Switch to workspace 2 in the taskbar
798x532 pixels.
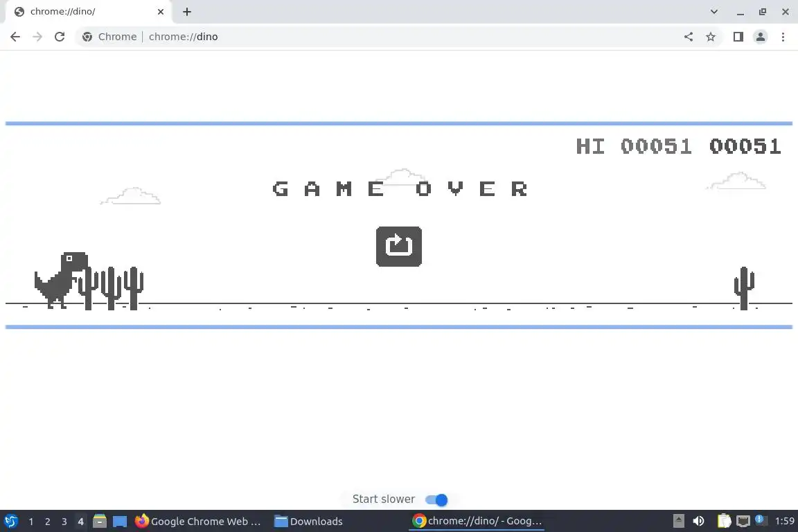click(47, 522)
